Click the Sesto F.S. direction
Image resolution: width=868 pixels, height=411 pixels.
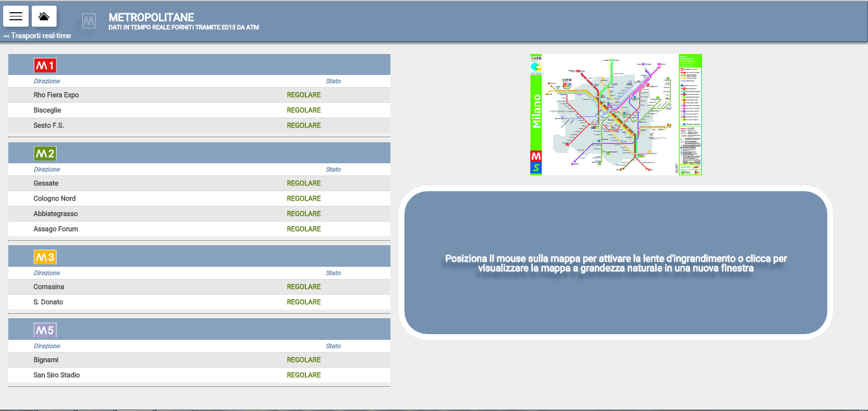[x=48, y=126]
